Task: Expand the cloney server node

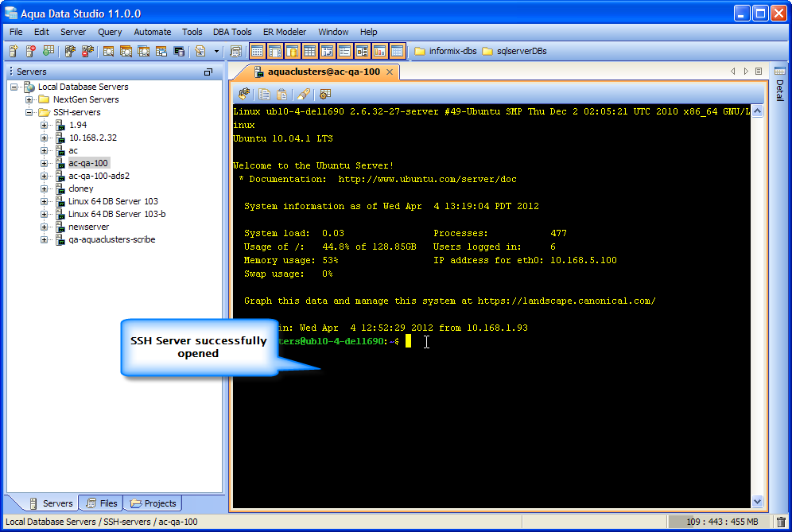Action: click(45, 188)
